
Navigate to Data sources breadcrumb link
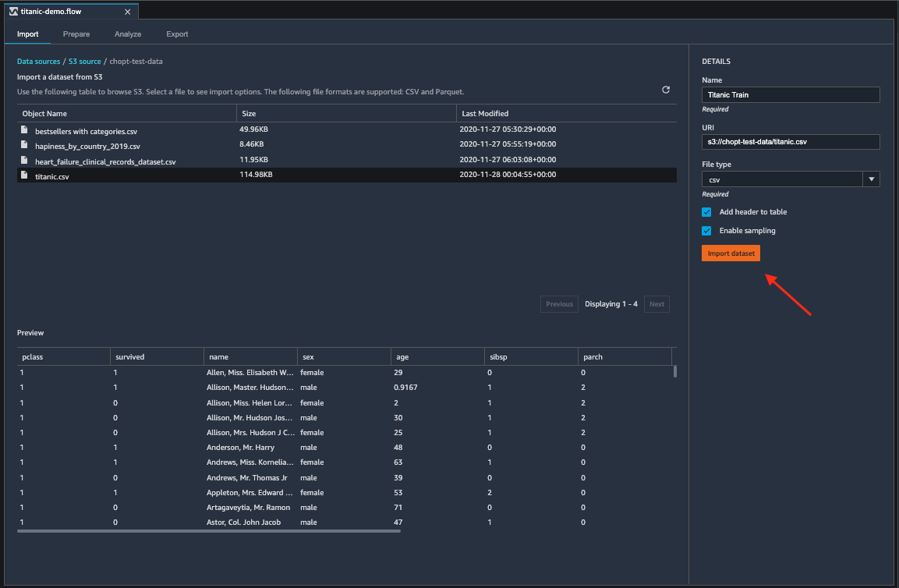[x=38, y=61]
